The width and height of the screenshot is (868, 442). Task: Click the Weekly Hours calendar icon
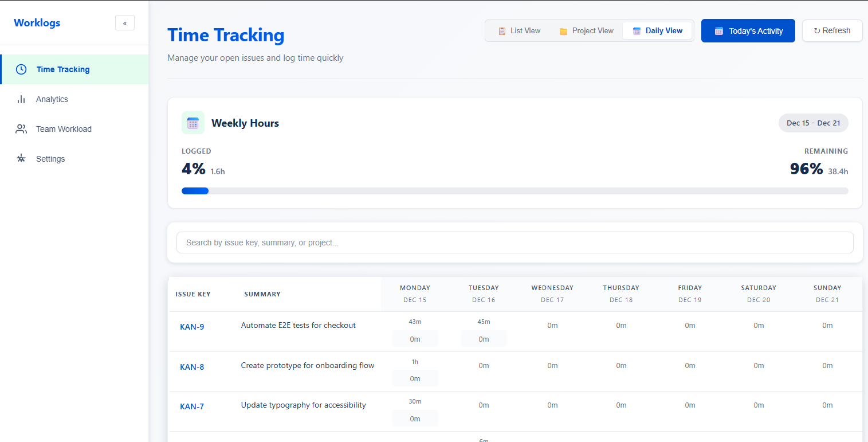tap(193, 122)
